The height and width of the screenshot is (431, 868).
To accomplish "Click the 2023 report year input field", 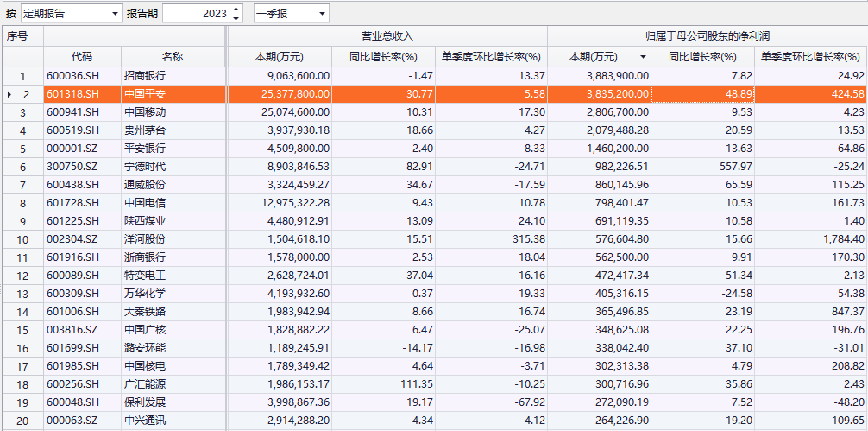I will tap(197, 14).
